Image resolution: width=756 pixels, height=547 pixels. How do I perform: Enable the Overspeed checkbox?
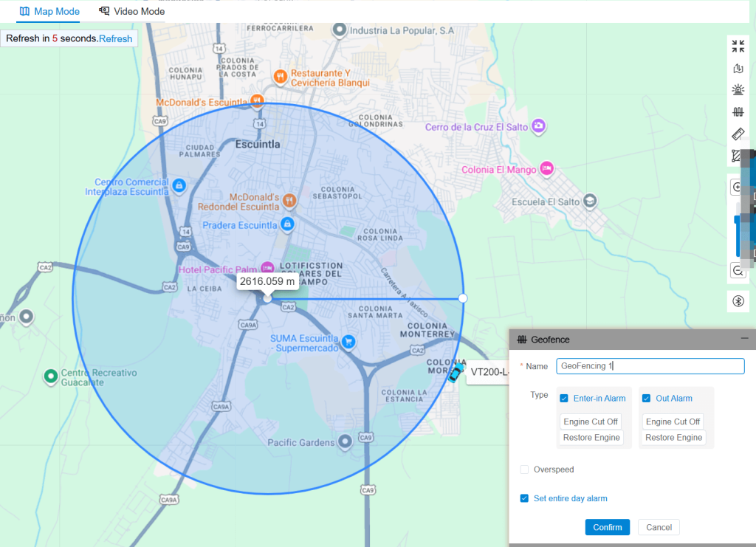pos(524,469)
